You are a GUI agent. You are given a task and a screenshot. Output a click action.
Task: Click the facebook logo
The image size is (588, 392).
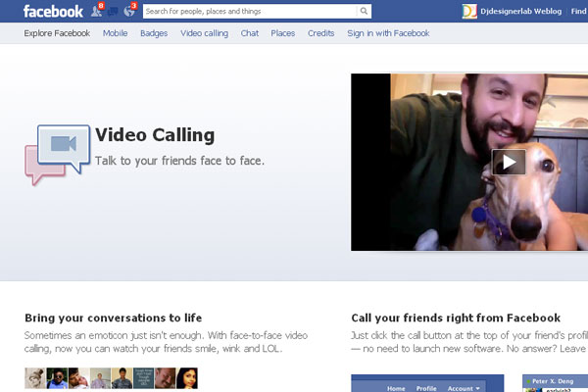coord(53,11)
